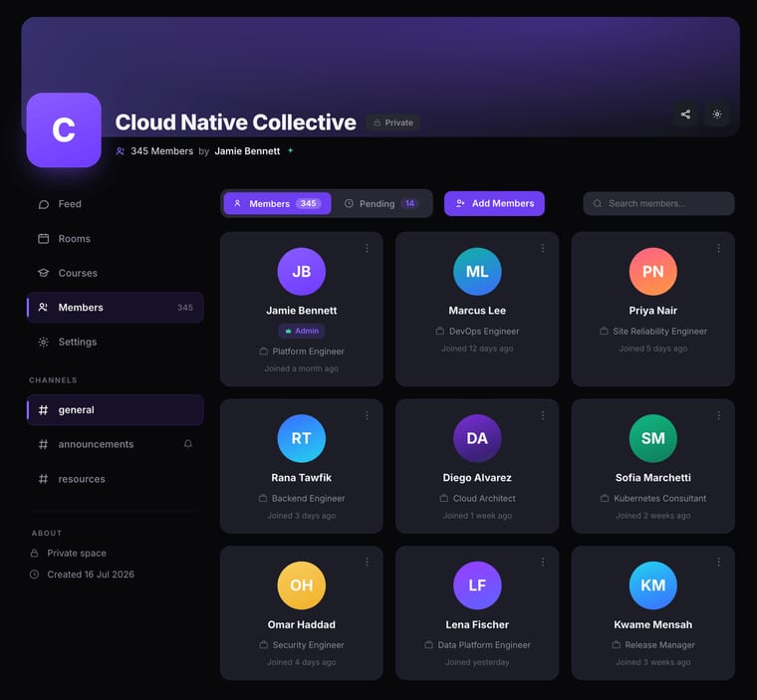Open Rana Tawfik's name link

coord(301,477)
